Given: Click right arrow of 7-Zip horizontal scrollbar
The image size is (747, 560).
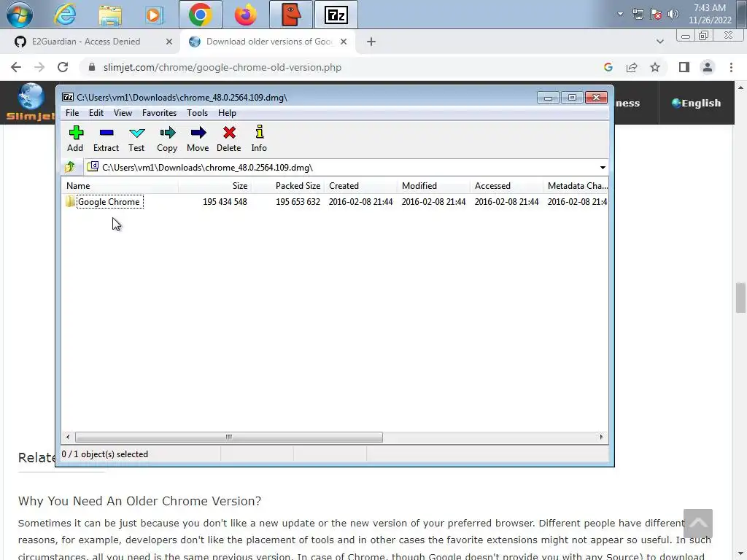Looking at the screenshot, I should tap(601, 437).
